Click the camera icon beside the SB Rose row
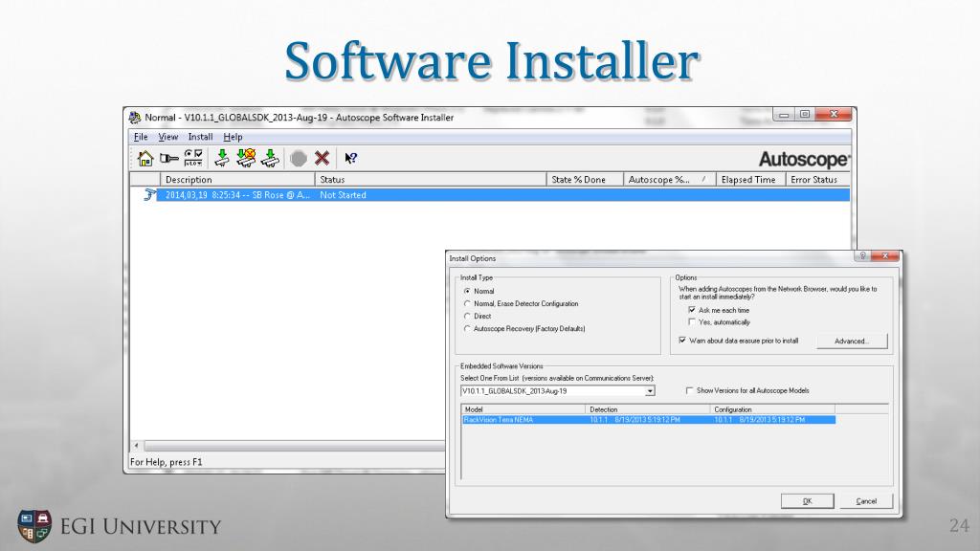 pos(149,195)
